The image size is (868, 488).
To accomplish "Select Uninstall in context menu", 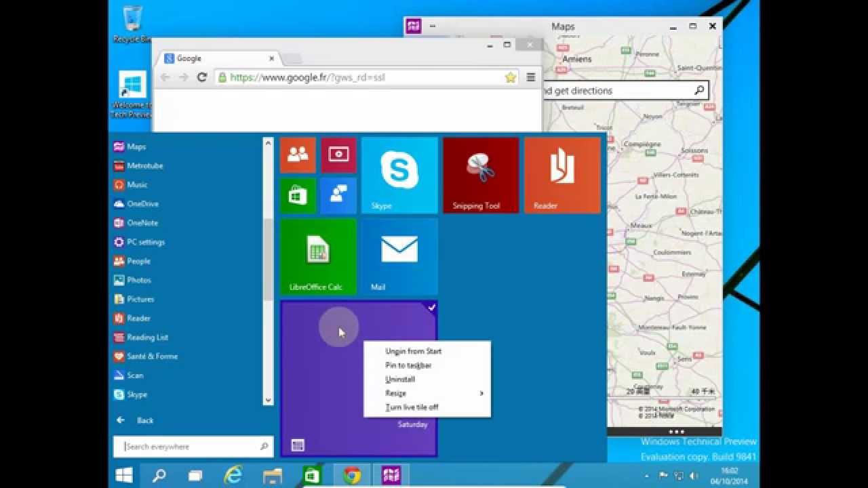I will click(400, 380).
